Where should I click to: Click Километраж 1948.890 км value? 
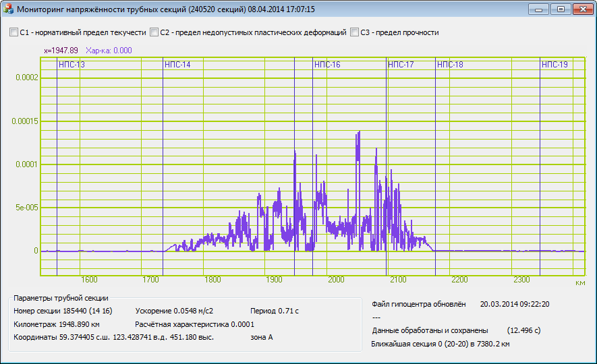coord(57,324)
